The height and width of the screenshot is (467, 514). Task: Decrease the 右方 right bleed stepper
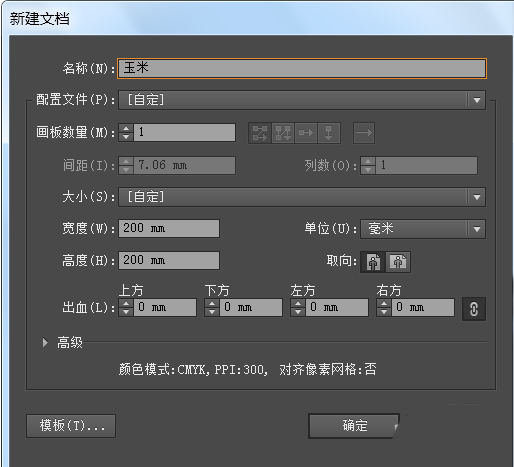(x=384, y=312)
